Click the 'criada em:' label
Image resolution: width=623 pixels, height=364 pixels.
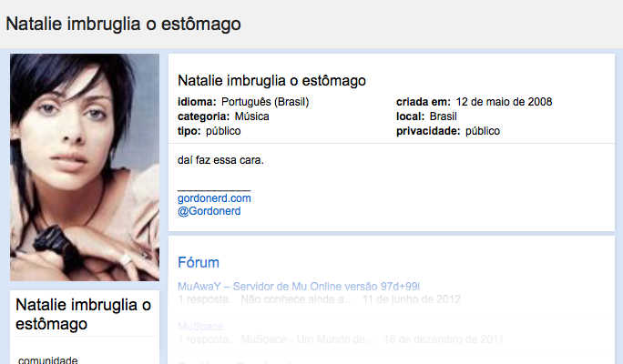pos(424,102)
